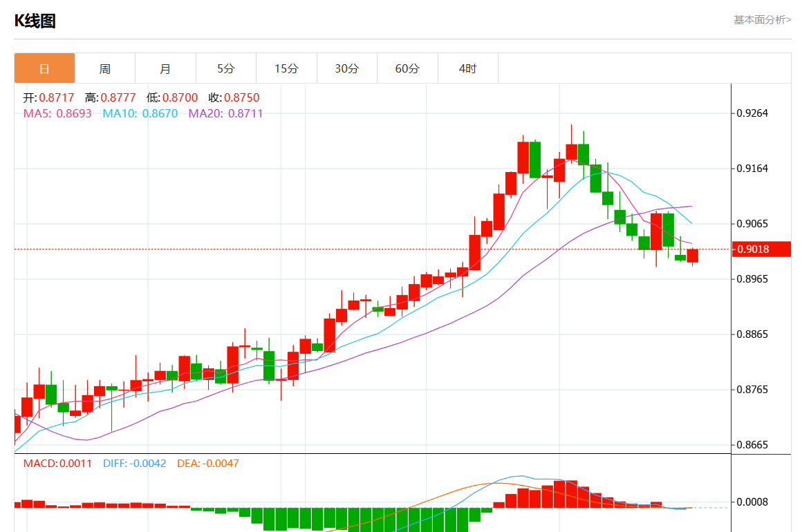Open the 30分 interval tab
811x532 pixels.
click(347, 68)
